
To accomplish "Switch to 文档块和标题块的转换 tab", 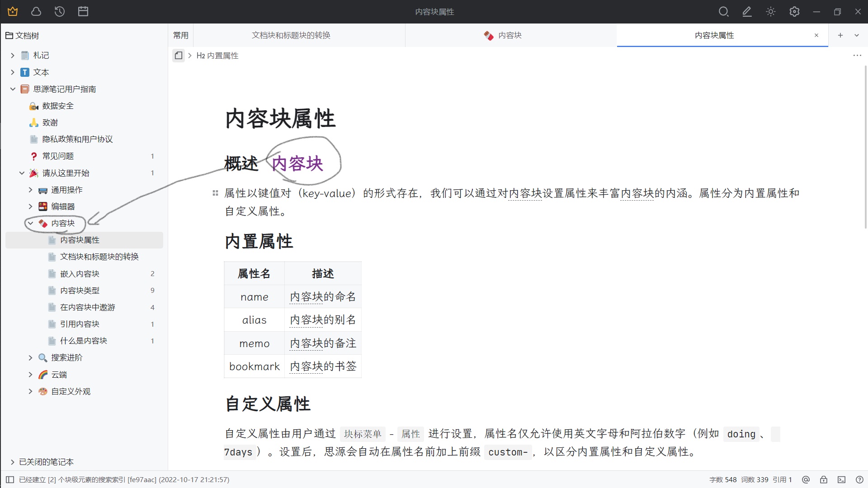I will coord(291,35).
